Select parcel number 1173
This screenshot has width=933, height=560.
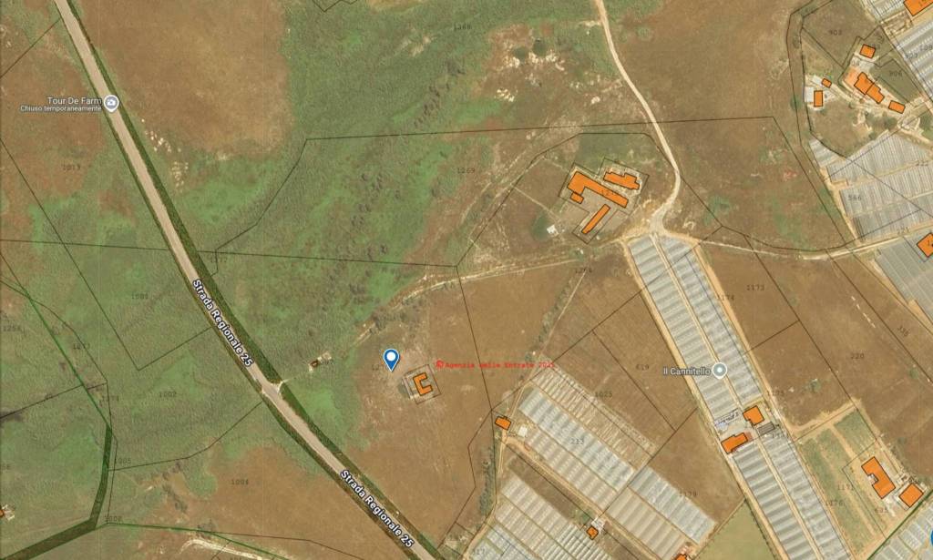(x=755, y=288)
